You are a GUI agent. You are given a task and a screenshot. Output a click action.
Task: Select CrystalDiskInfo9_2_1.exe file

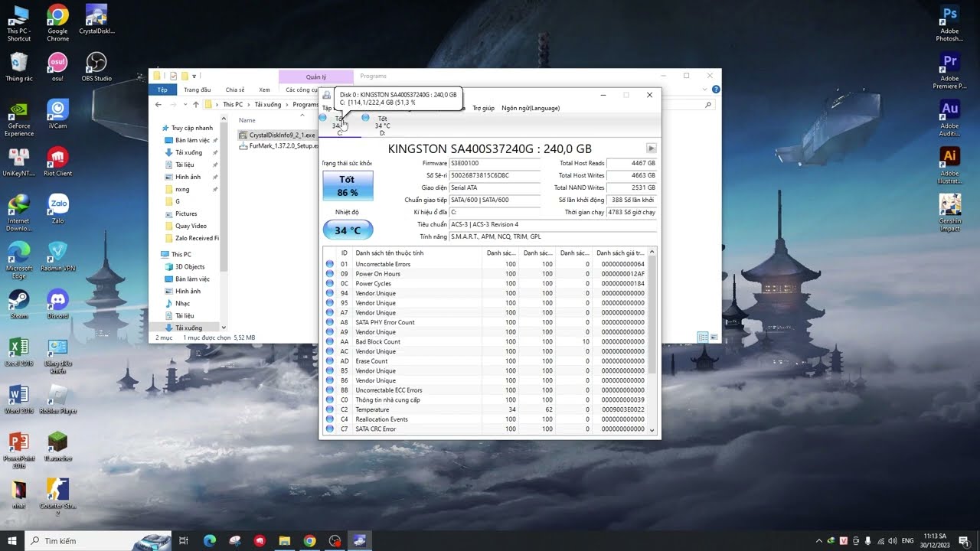tap(276, 135)
